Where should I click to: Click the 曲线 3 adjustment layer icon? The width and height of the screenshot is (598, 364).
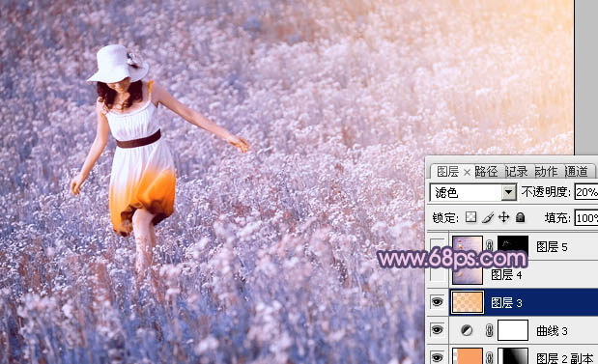coord(467,330)
